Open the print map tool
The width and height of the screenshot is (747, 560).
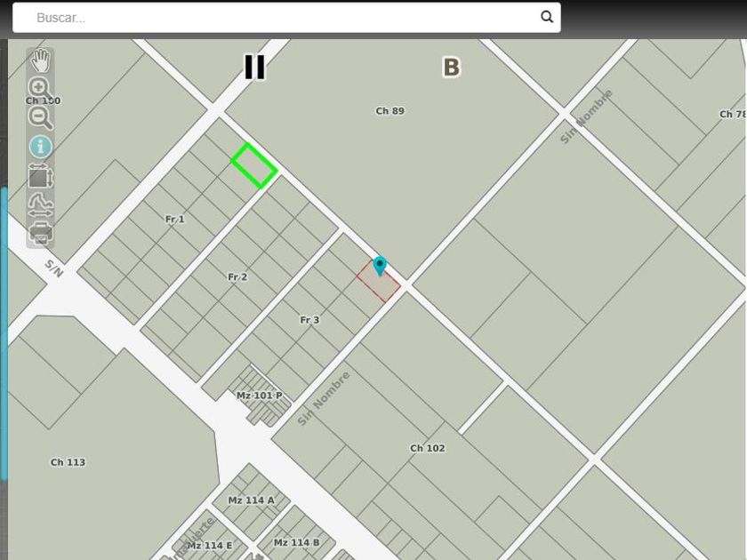pyautogui.click(x=41, y=233)
